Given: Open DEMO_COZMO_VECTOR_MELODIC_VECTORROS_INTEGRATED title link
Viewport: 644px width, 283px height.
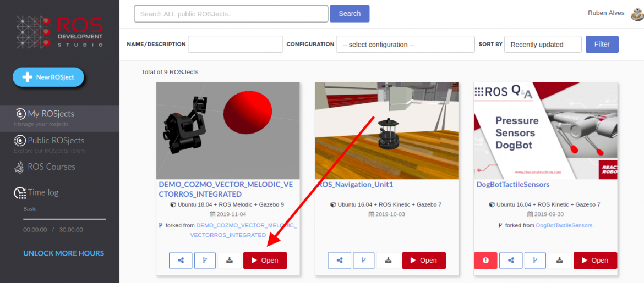Looking at the screenshot, I should [226, 189].
